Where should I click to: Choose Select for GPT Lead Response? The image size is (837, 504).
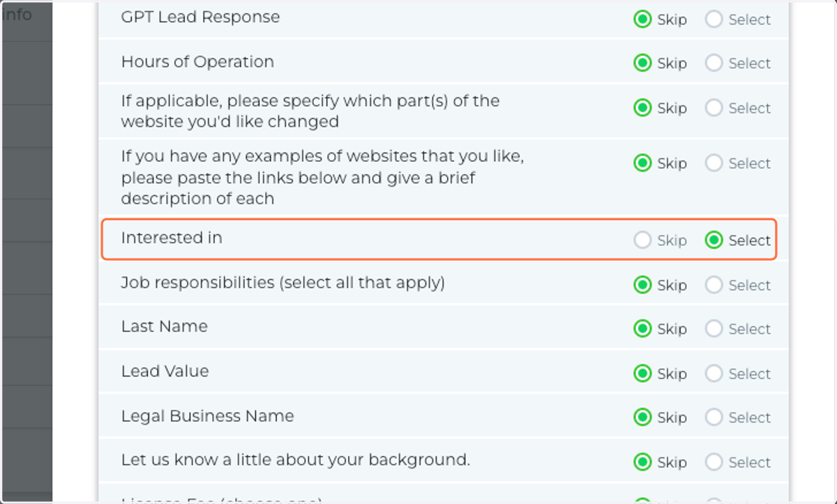(x=714, y=20)
